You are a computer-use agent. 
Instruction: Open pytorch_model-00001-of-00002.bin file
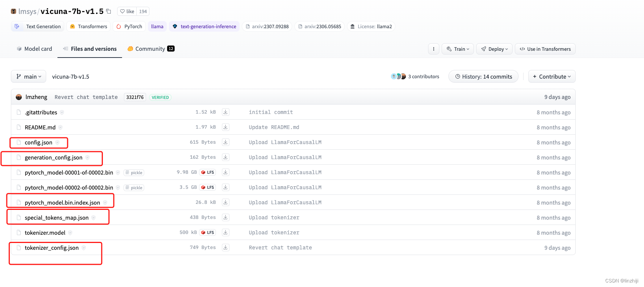click(x=69, y=172)
